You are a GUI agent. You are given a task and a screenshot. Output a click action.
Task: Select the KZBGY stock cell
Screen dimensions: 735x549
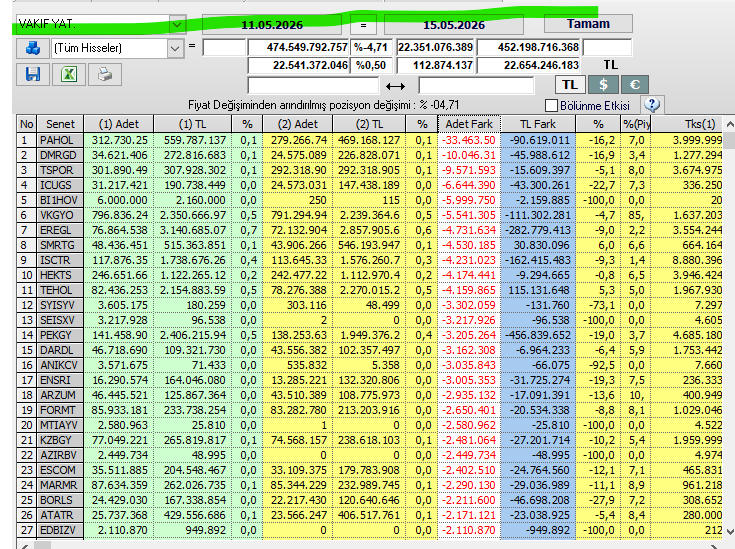(60, 440)
